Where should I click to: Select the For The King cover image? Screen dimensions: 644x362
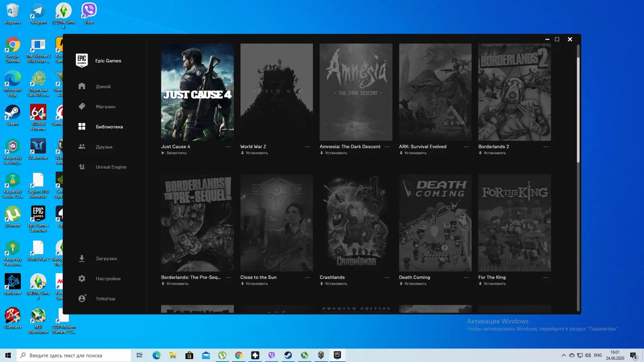(514, 223)
